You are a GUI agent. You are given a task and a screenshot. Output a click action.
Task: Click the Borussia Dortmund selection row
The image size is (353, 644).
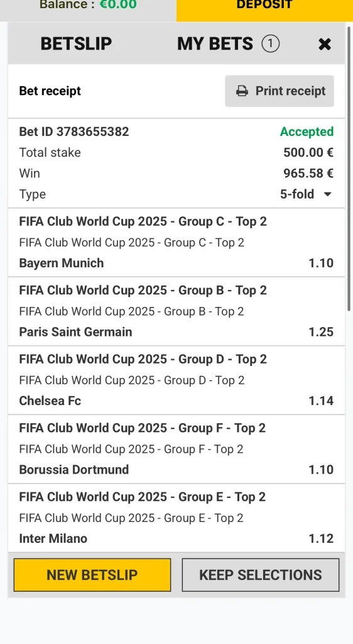[176, 469]
